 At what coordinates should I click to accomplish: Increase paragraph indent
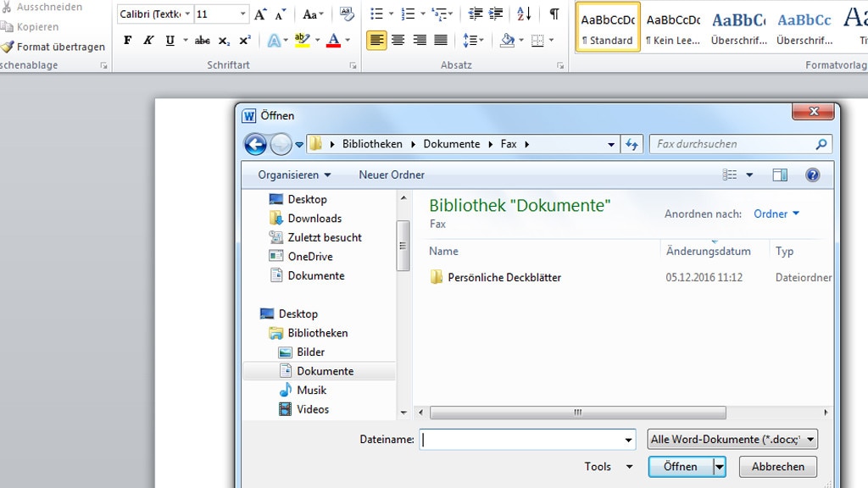click(x=496, y=14)
